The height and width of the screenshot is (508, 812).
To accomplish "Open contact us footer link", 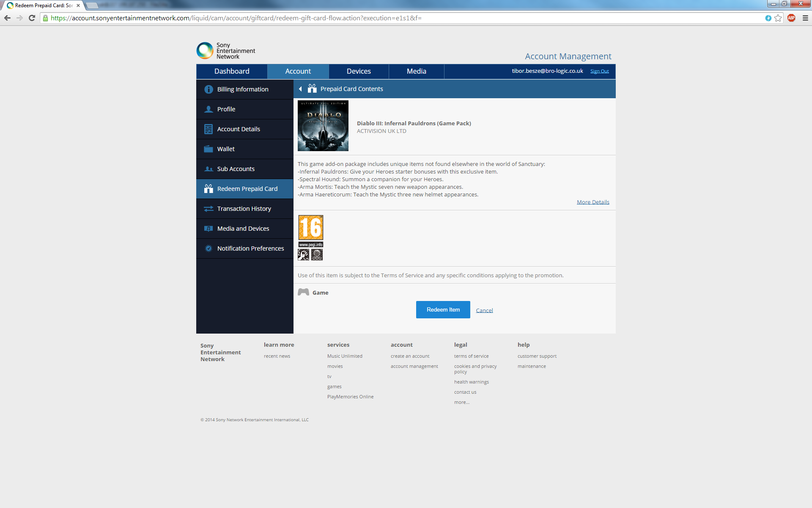I will pos(465,392).
